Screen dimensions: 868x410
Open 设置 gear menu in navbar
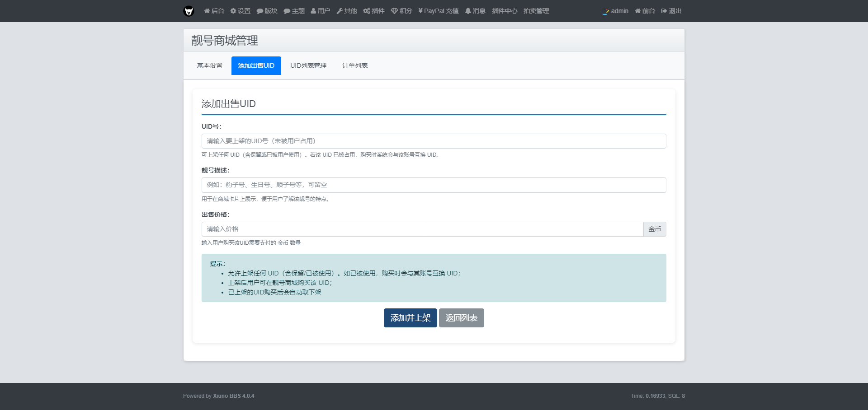pyautogui.click(x=240, y=11)
